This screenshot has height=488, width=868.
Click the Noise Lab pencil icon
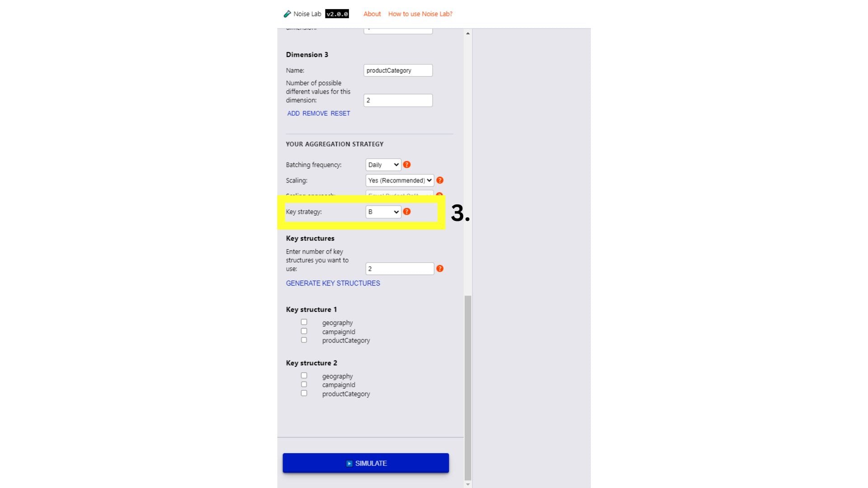[287, 13]
